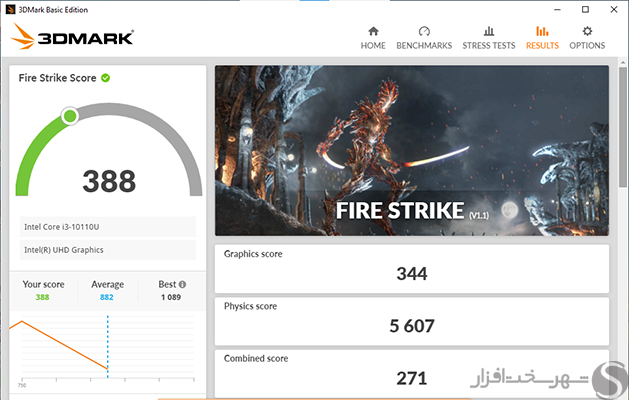Click the Home house icon

coord(373,31)
